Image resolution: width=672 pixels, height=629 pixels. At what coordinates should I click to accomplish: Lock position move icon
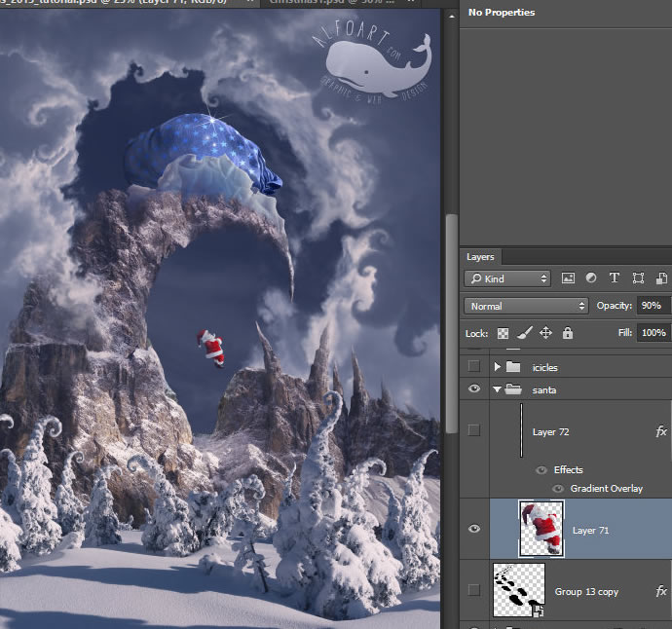pyautogui.click(x=545, y=333)
